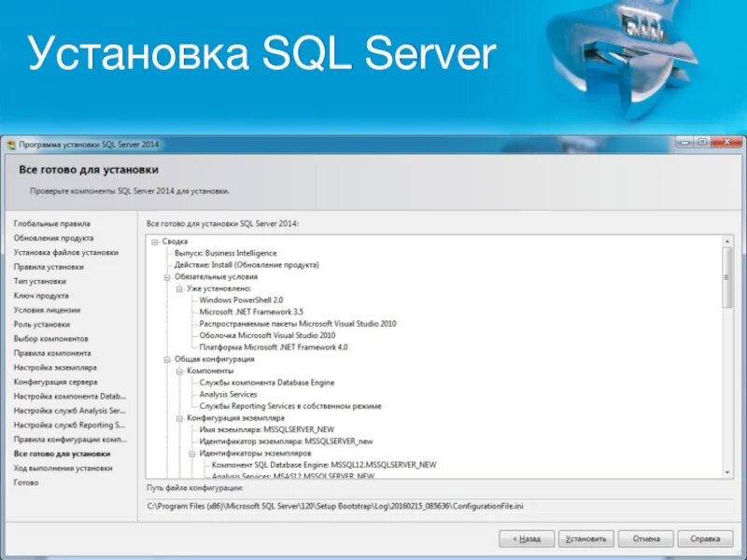Select Настройка компонента Datab... step
The width and height of the screenshot is (747, 560).
[x=70, y=396]
